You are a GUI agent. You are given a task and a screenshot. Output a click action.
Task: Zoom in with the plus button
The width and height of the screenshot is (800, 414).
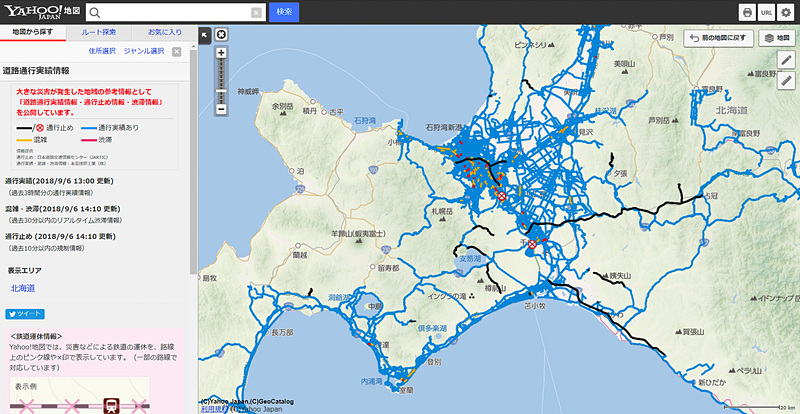pos(221,53)
